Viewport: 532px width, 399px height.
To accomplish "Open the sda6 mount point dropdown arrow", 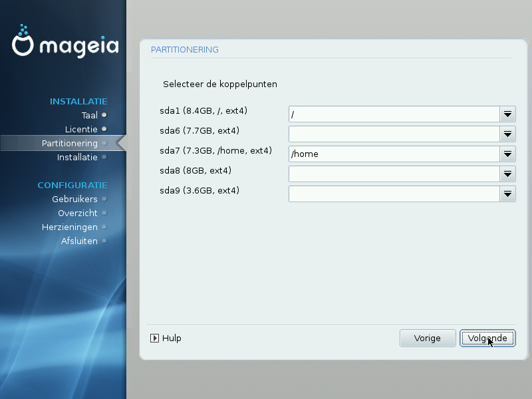I will click(x=507, y=134).
